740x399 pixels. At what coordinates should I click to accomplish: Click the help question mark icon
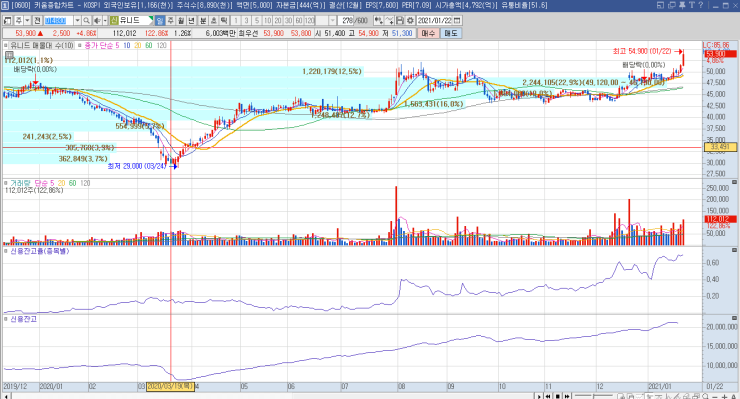pyautogui.click(x=701, y=5)
